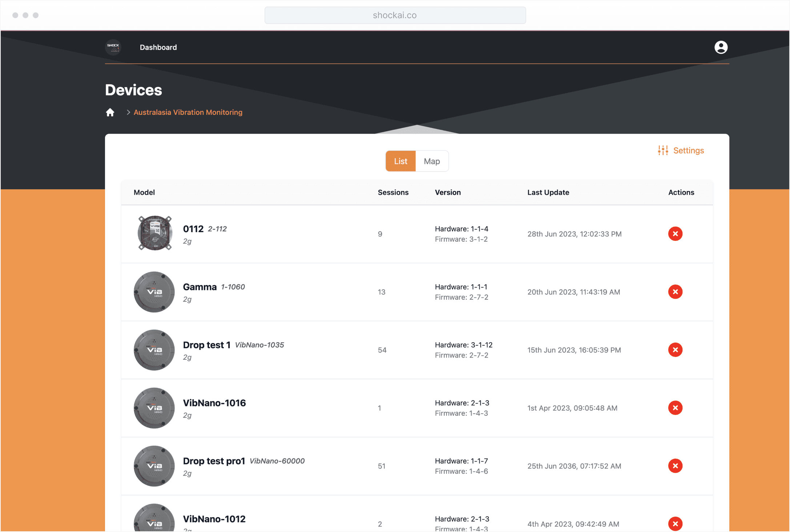Open the VibNano-1012 device name

tap(214, 519)
